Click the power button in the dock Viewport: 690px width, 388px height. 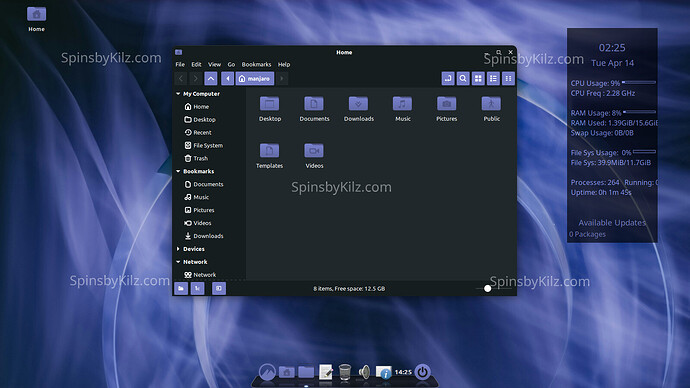pyautogui.click(x=422, y=372)
